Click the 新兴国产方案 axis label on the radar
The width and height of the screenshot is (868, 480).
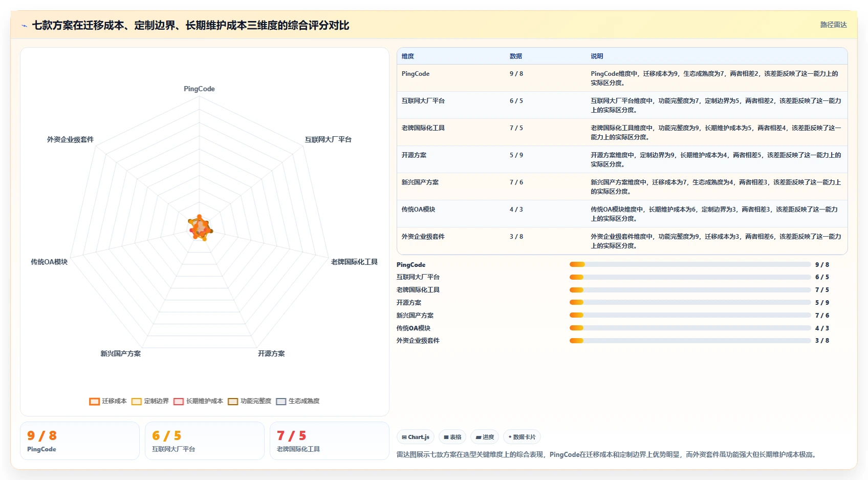121,353
